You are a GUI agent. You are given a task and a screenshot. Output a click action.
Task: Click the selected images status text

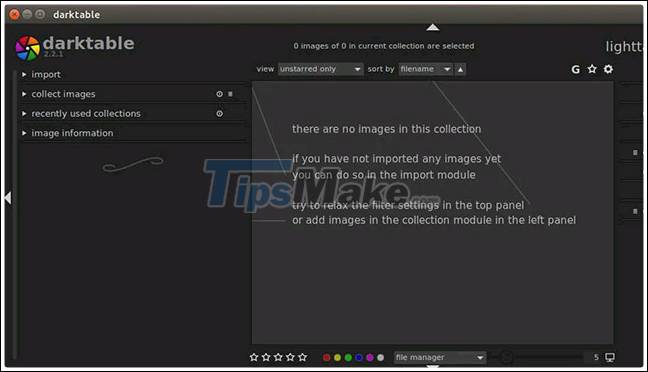[384, 46]
